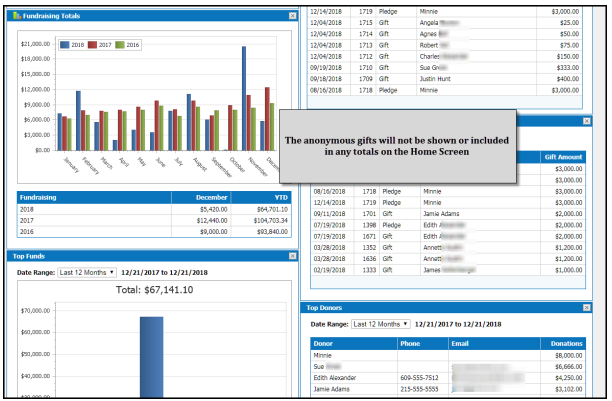The height and width of the screenshot is (401, 612).
Task: Toggle the 2016 legend swatch
Action: [x=120, y=45]
